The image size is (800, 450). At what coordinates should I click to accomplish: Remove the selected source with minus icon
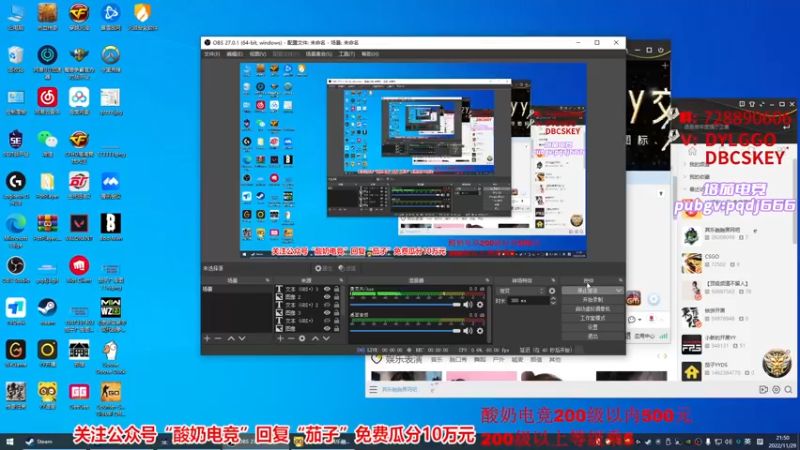291,338
